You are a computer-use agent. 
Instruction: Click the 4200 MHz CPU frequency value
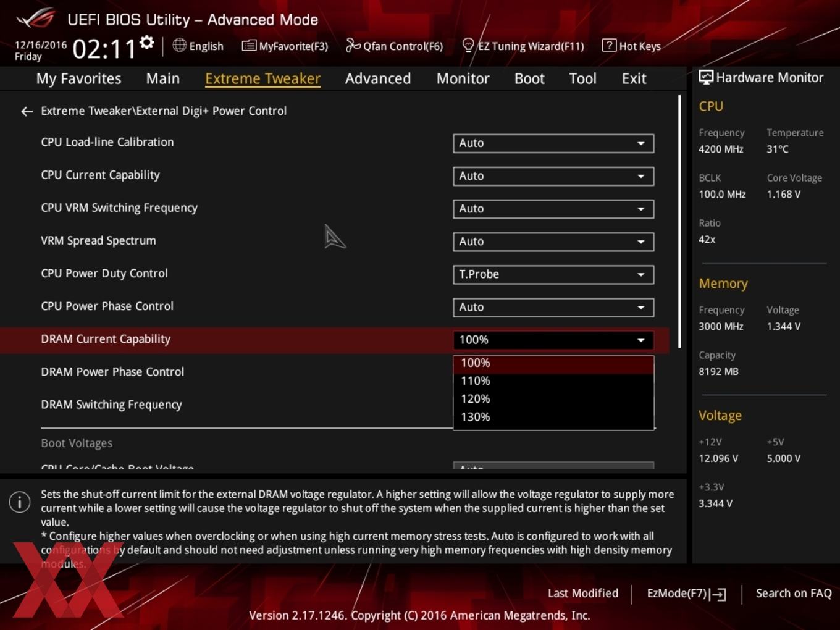[721, 149]
